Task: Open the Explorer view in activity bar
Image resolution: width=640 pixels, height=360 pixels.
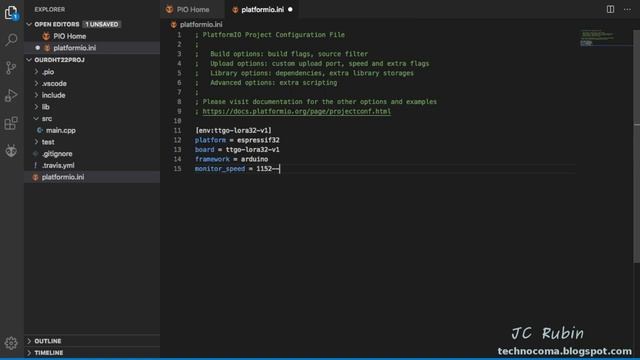Action: [x=11, y=13]
